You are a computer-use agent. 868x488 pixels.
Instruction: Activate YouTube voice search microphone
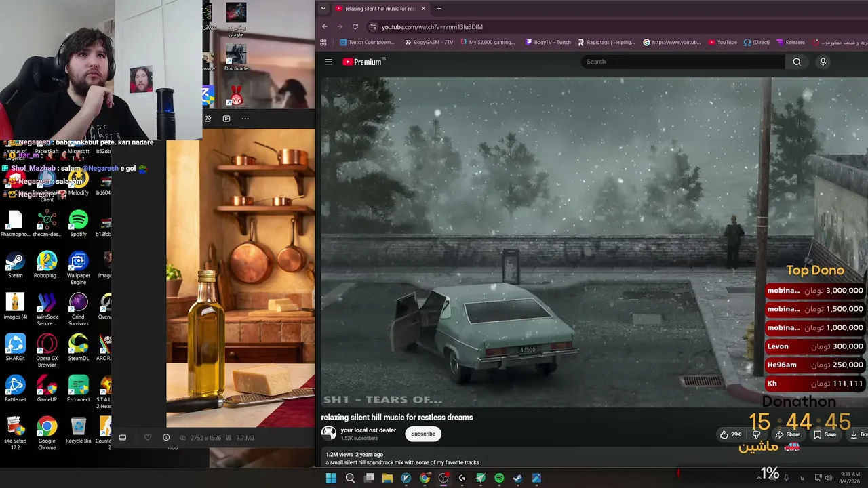point(823,62)
